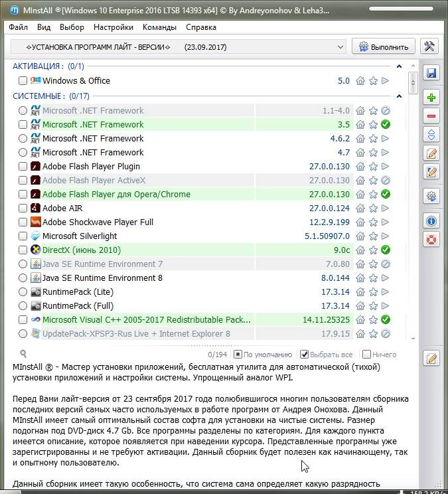Select .NET Framework 4.7 radio button

coord(23,153)
